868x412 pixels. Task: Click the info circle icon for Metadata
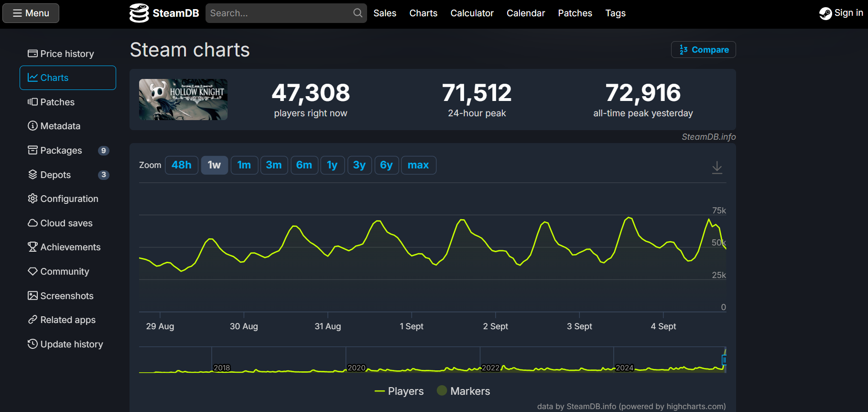click(33, 126)
